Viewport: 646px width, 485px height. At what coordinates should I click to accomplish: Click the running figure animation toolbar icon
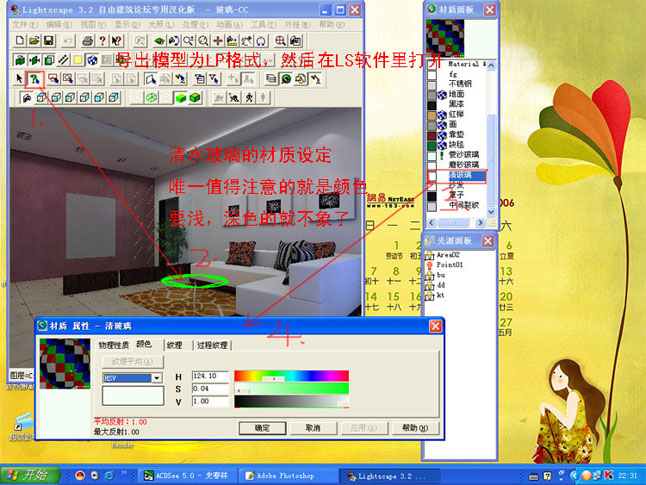click(x=234, y=98)
